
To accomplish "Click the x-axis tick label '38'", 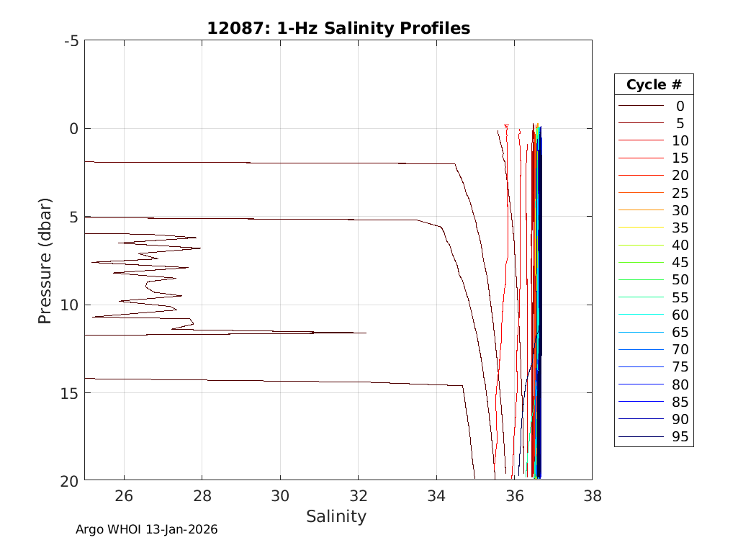I will point(592,495).
